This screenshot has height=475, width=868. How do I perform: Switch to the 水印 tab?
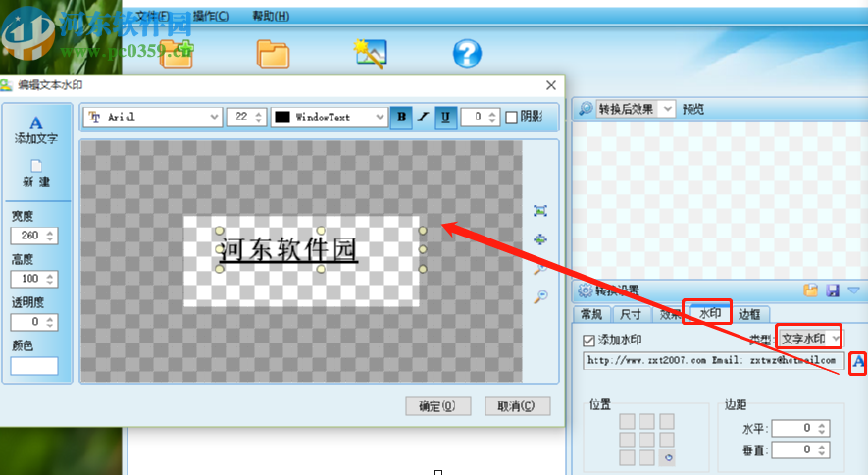click(710, 313)
